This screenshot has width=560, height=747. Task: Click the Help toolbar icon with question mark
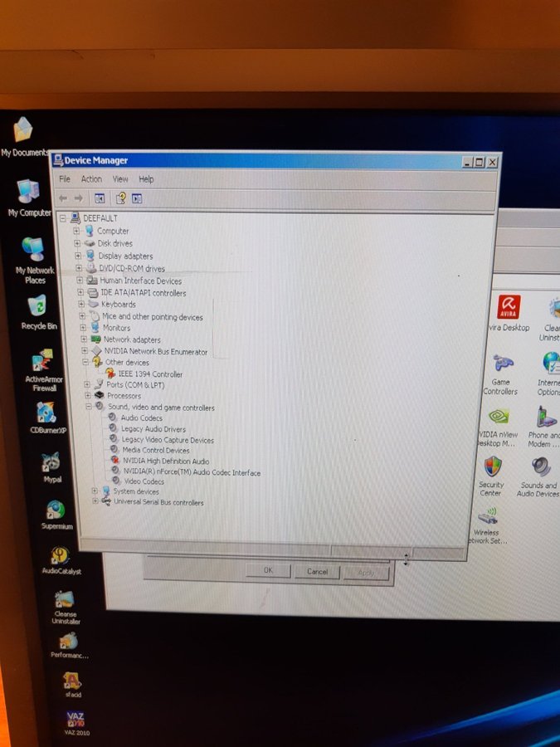pyautogui.click(x=121, y=198)
